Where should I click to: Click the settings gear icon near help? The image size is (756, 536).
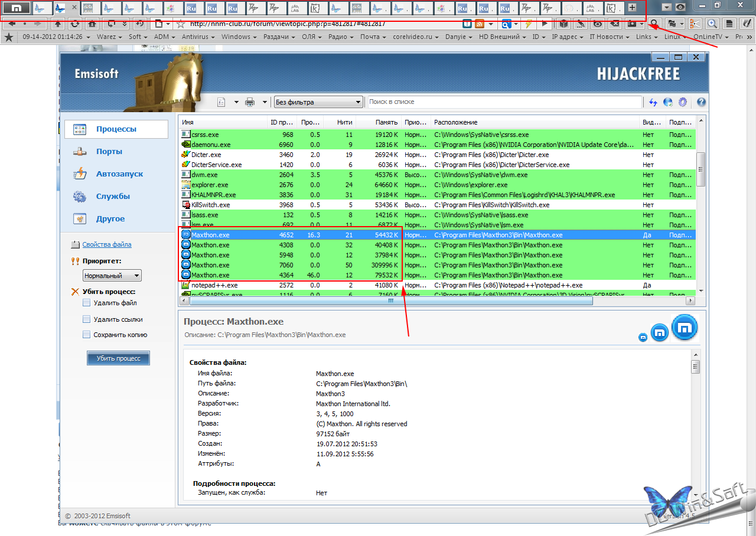(x=683, y=102)
